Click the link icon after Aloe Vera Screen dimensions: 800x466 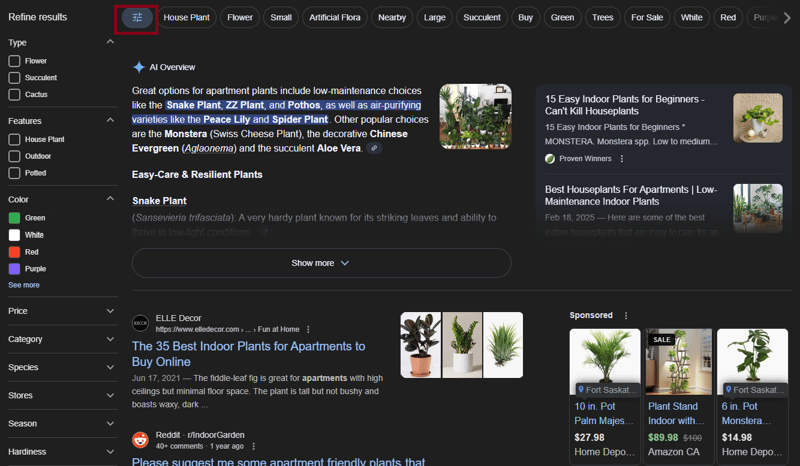[x=374, y=148]
